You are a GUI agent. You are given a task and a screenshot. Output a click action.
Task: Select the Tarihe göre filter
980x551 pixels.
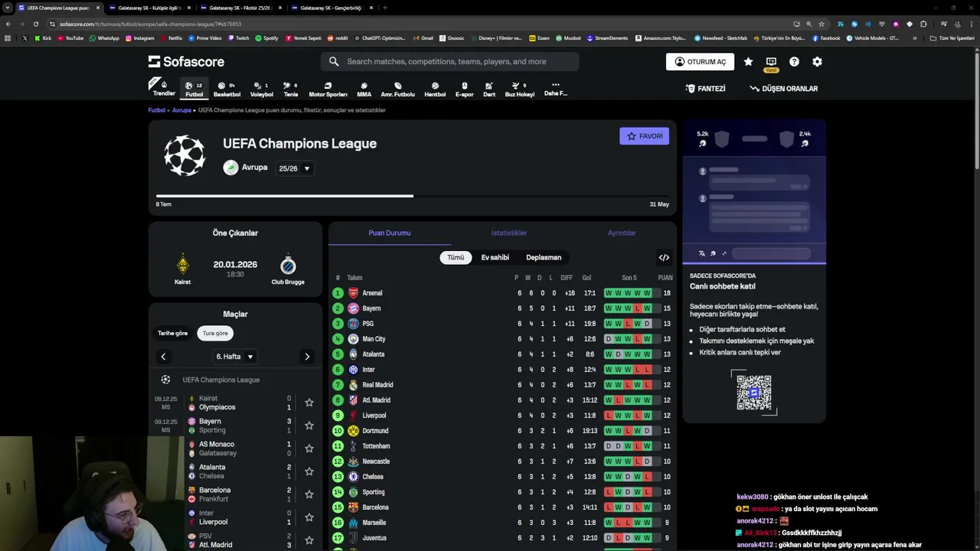click(172, 333)
